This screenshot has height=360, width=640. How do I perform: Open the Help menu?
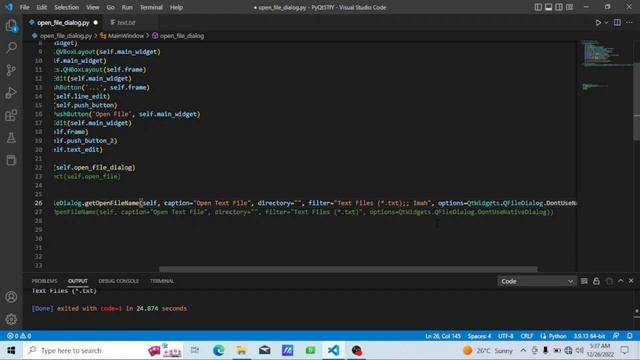[176, 7]
